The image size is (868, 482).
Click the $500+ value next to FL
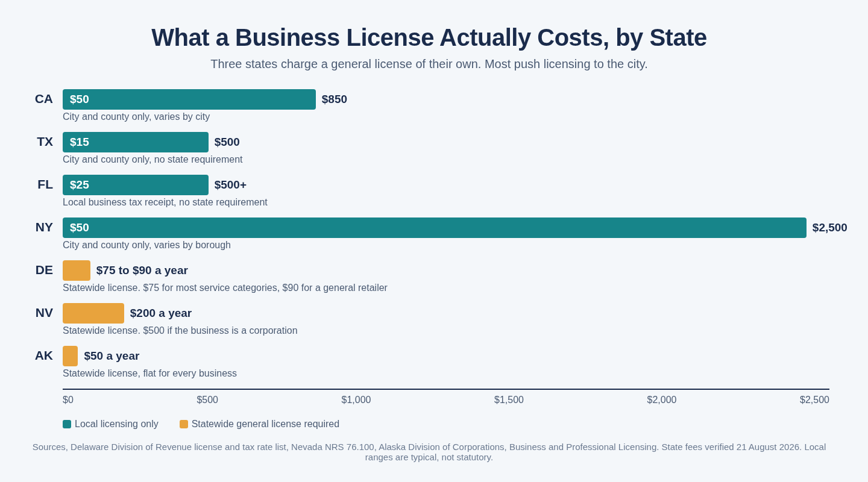click(x=230, y=185)
